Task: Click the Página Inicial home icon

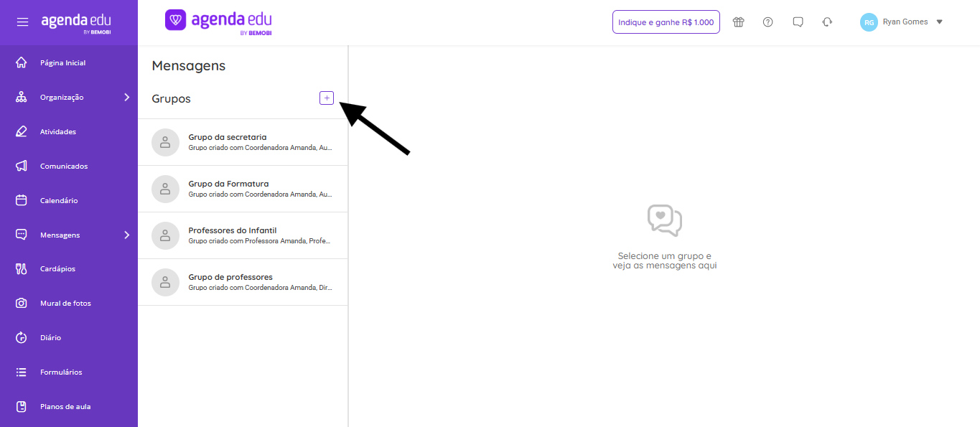Action: point(22,62)
